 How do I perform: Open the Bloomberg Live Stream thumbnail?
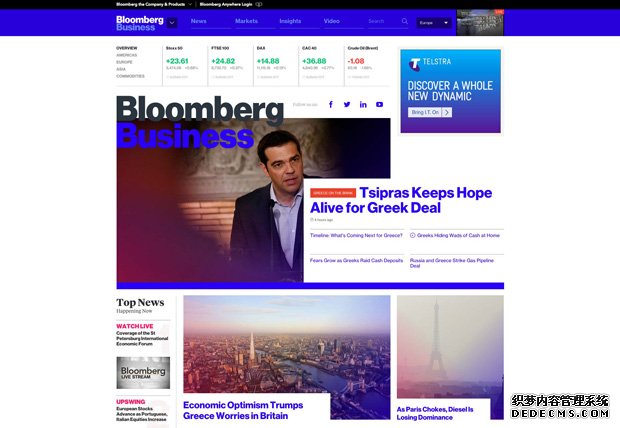pyautogui.click(x=143, y=373)
